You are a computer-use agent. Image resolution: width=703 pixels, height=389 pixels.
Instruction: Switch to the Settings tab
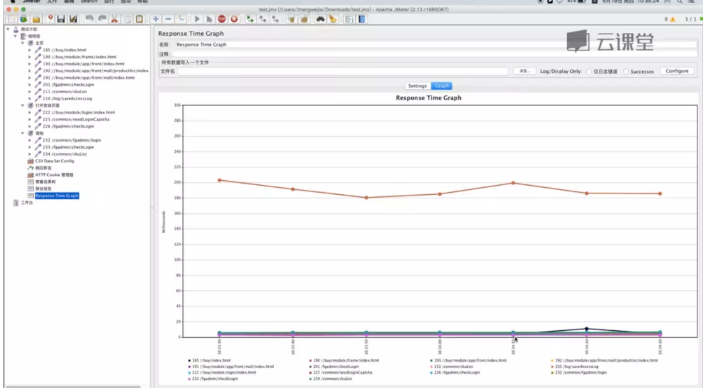(x=417, y=86)
